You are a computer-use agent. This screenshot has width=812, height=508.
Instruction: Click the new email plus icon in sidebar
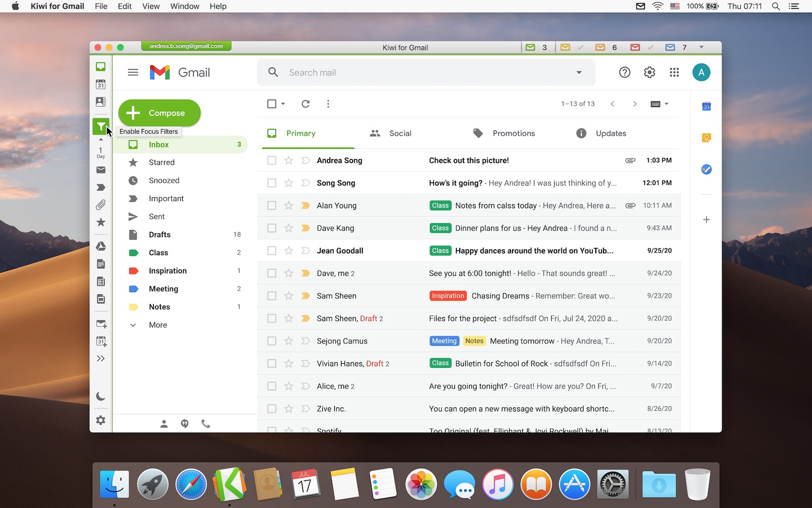tap(101, 324)
